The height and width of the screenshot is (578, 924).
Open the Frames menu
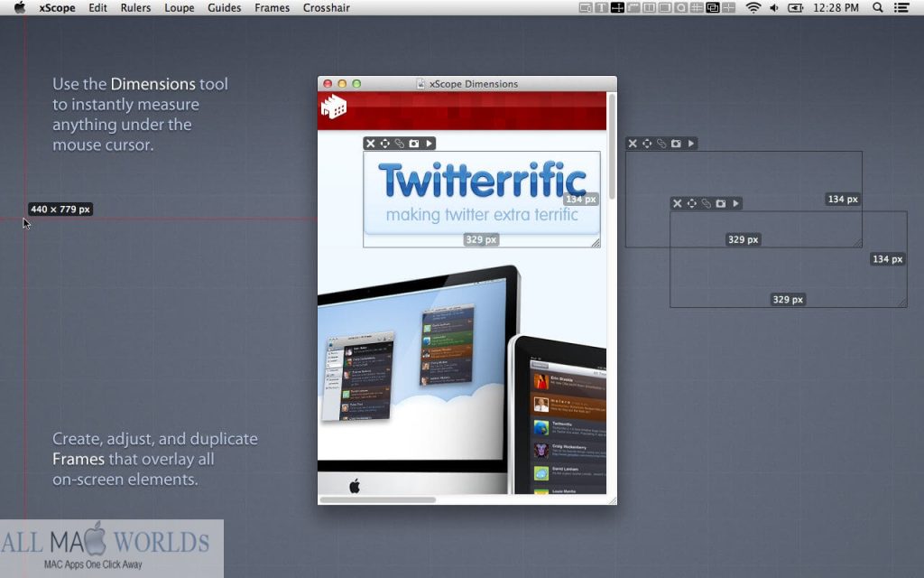(x=272, y=7)
